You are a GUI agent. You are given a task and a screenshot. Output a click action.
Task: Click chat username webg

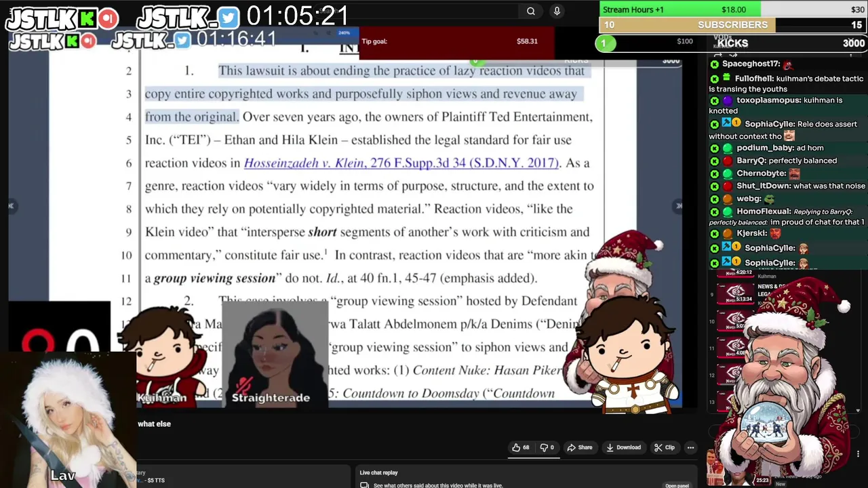749,199
